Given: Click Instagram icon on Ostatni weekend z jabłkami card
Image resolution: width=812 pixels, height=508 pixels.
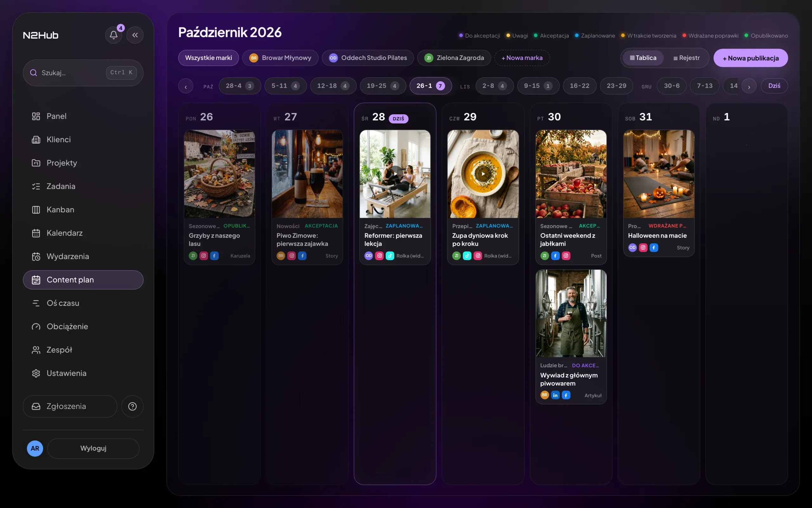Looking at the screenshot, I should point(566,256).
